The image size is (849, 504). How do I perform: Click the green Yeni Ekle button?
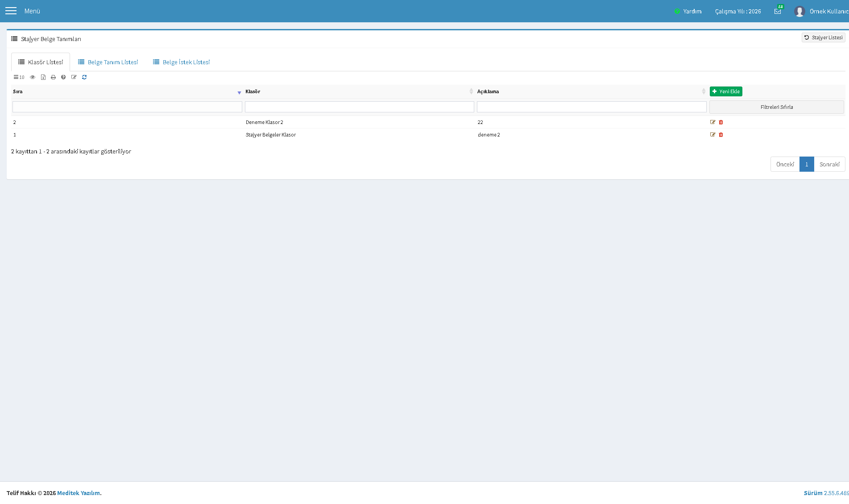coord(726,91)
